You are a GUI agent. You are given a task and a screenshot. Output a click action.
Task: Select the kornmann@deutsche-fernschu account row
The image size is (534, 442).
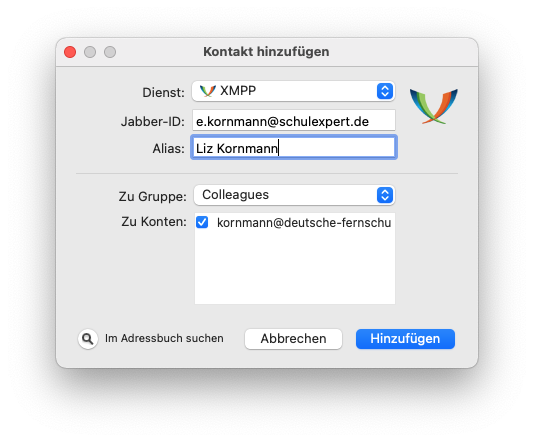click(295, 223)
